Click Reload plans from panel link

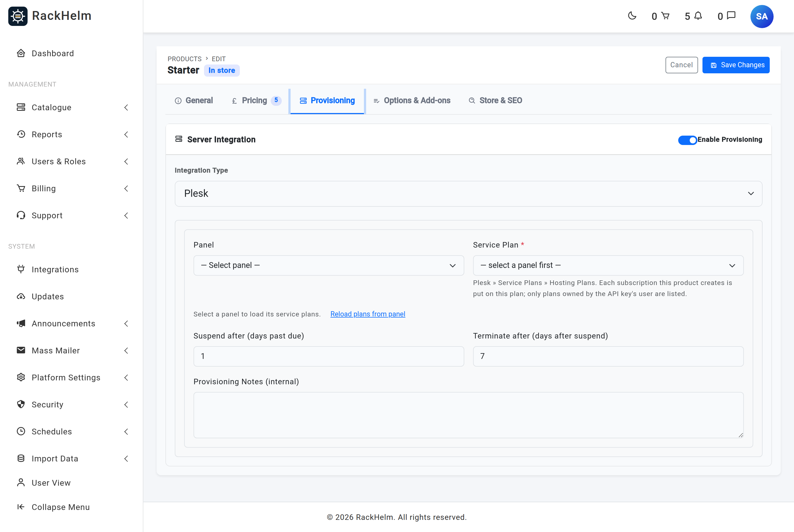[368, 314]
